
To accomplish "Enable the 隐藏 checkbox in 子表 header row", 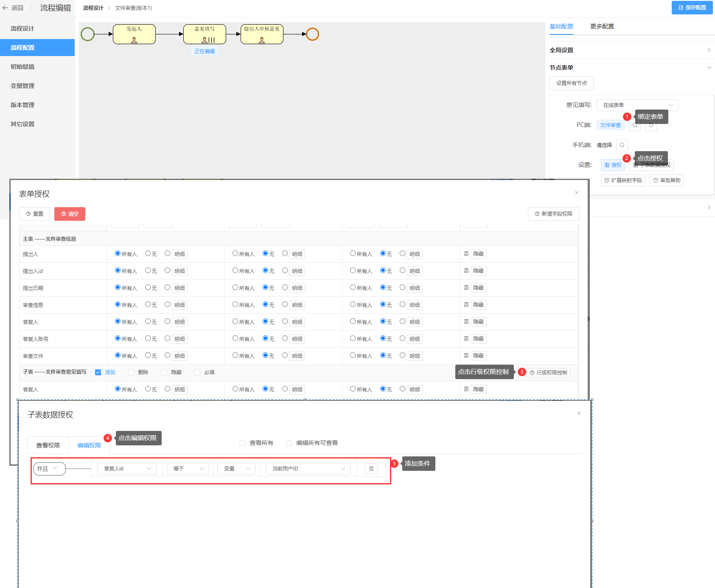I will [164, 372].
